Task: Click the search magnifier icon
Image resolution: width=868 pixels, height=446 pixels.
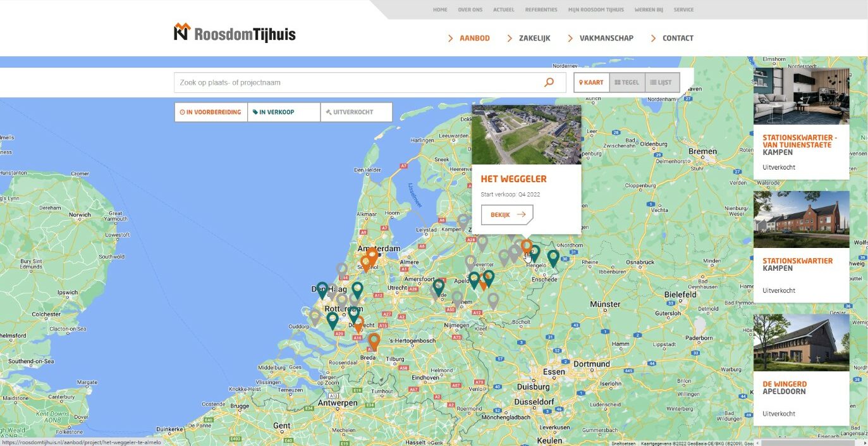Action: 549,82
